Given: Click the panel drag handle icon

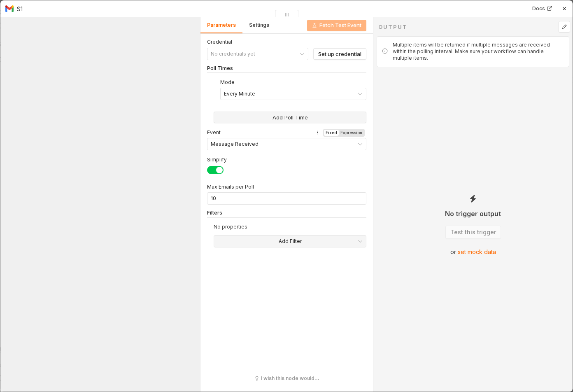Looking at the screenshot, I should point(287,14).
